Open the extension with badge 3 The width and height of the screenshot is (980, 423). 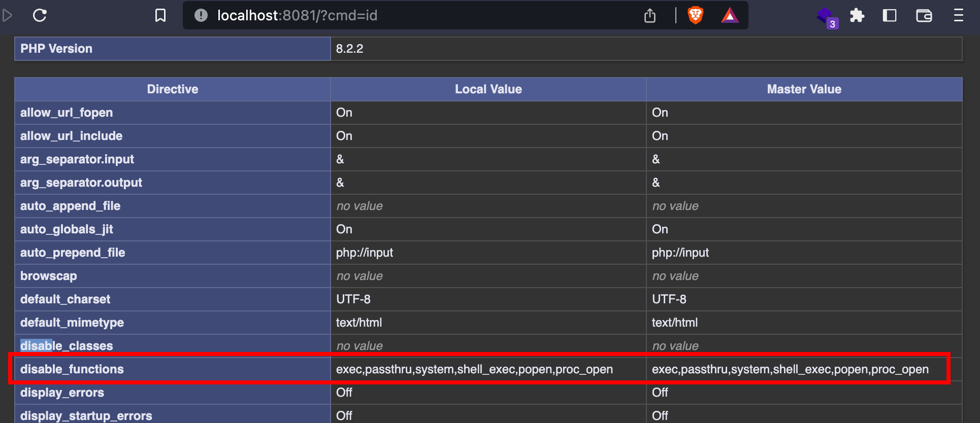[827, 17]
